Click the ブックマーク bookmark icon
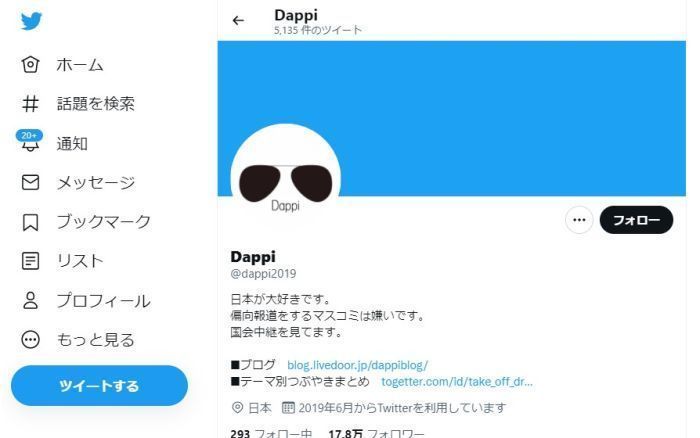700x438 pixels. click(30, 222)
